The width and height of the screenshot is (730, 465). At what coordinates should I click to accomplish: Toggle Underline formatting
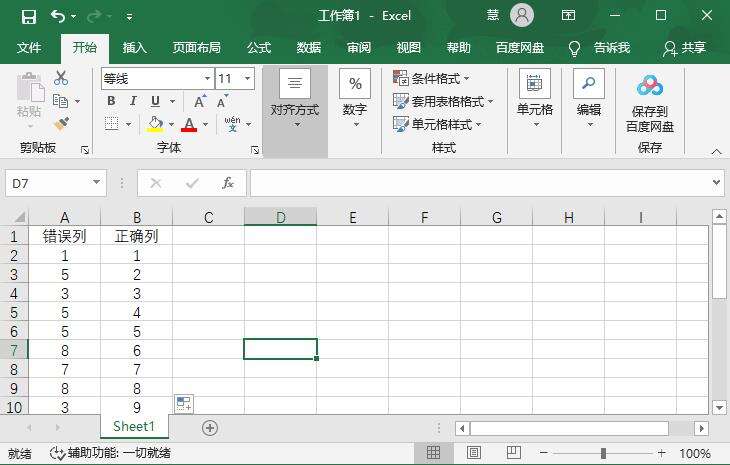coord(155,101)
